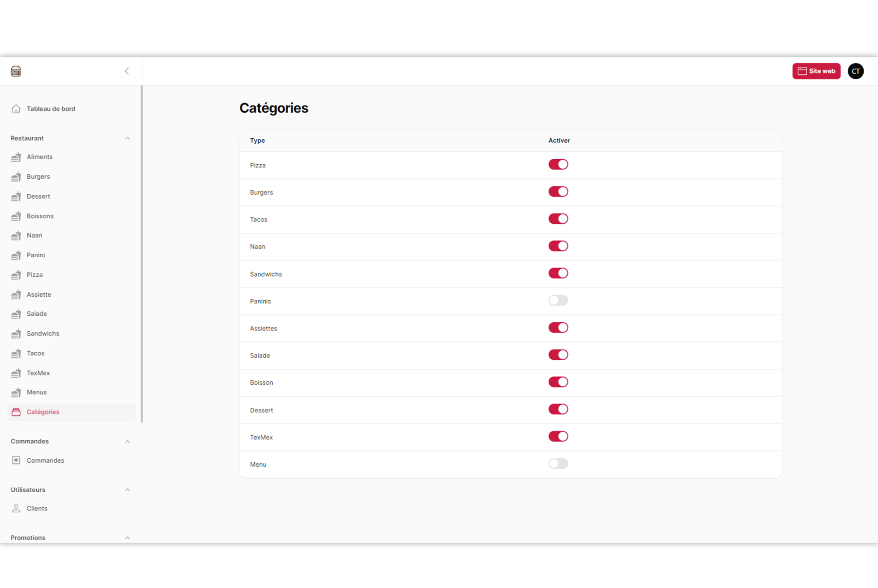878x588 pixels.
Task: Click the food icon next to Aliments
Action: (x=16, y=157)
